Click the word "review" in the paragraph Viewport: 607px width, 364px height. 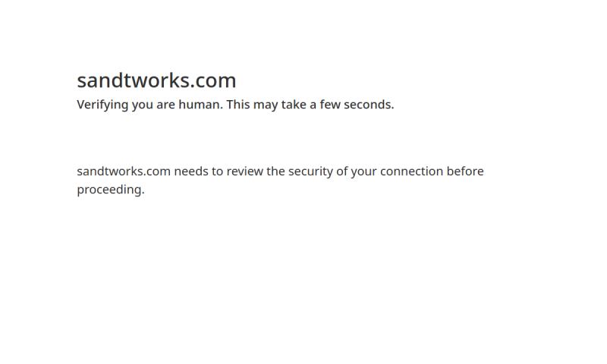pyautogui.click(x=244, y=171)
